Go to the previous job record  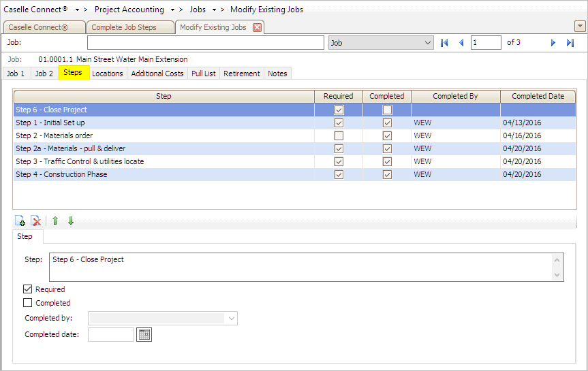[461, 43]
